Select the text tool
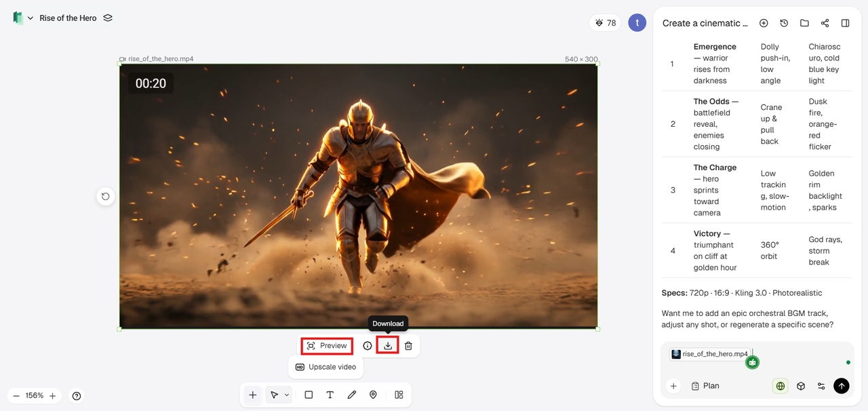This screenshot has height=411, width=868. (x=330, y=395)
